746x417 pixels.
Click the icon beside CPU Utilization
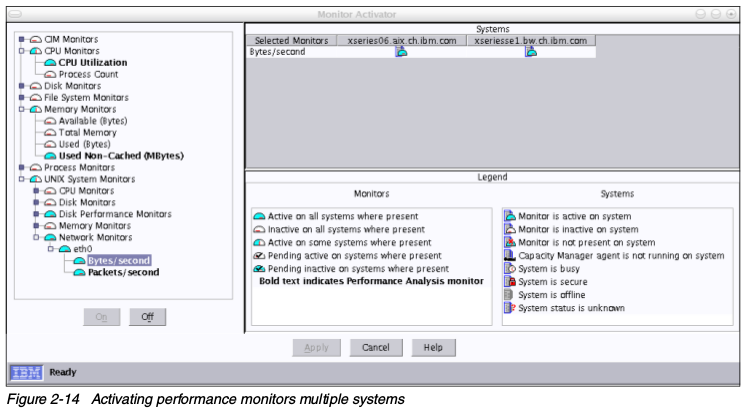pos(51,62)
